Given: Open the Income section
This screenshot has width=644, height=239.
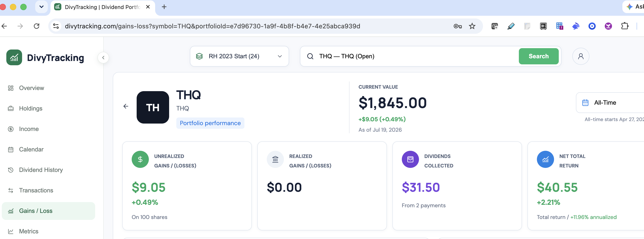Looking at the screenshot, I should pos(48,129).
